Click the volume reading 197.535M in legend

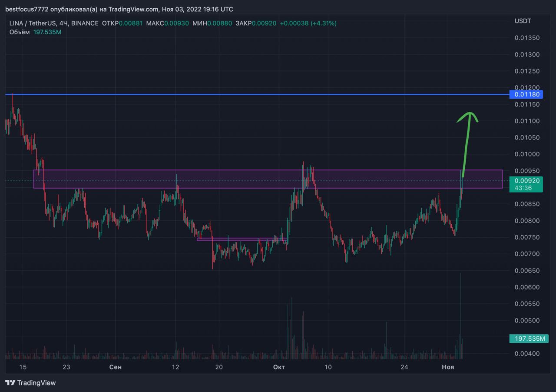[x=47, y=32]
